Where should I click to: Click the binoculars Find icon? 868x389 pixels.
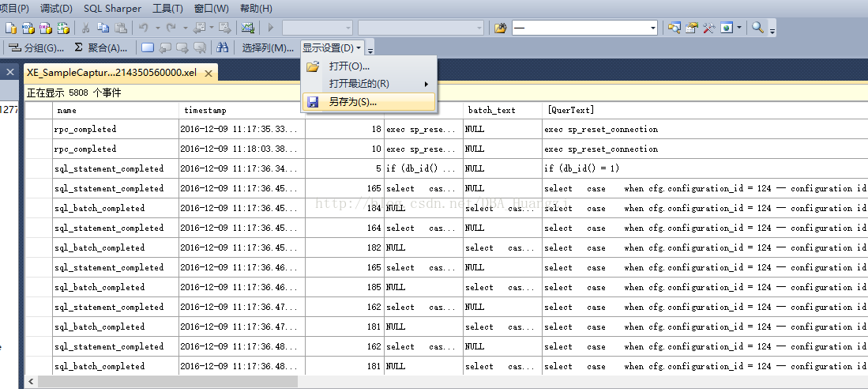[x=223, y=47]
